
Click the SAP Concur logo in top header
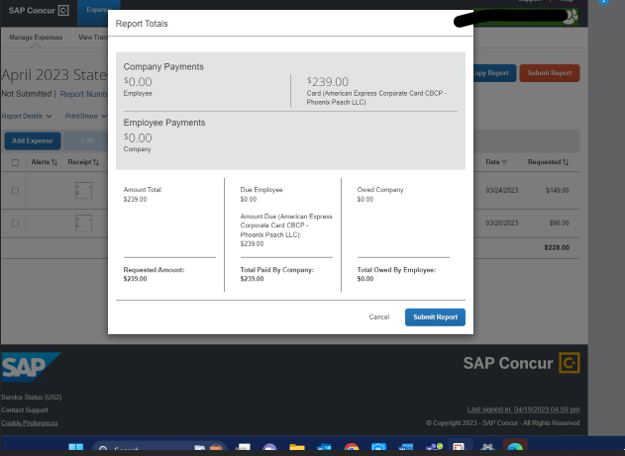tap(39, 10)
